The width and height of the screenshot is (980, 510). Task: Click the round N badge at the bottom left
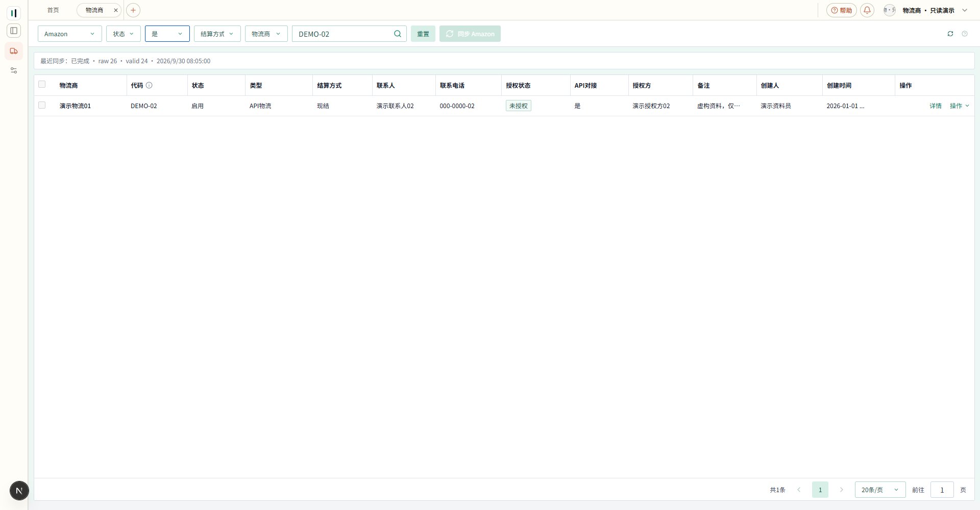(x=19, y=491)
